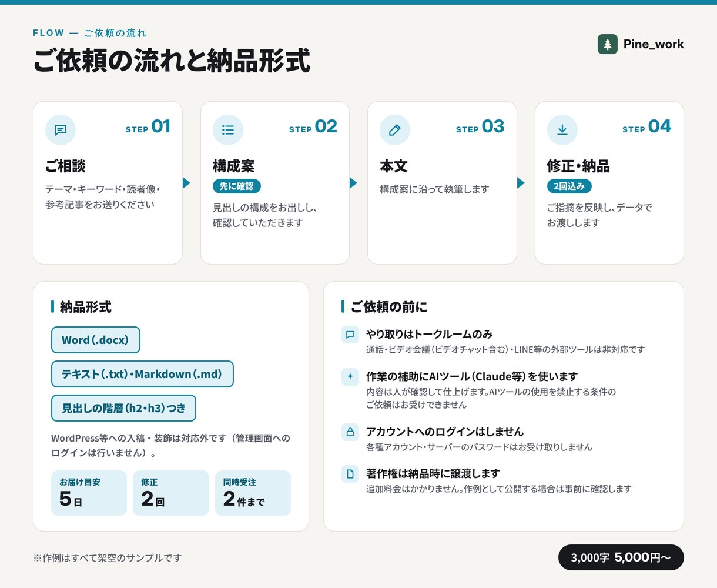Screen dimensions: 717x588
Task: Click the STEP 04 label
Action: click(x=647, y=127)
